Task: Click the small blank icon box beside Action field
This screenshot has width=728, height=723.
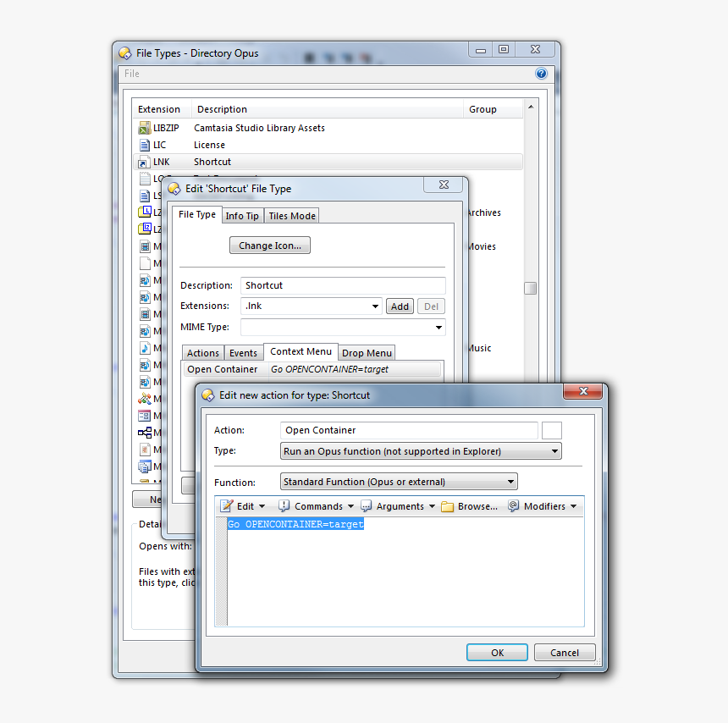Action: pyautogui.click(x=552, y=430)
